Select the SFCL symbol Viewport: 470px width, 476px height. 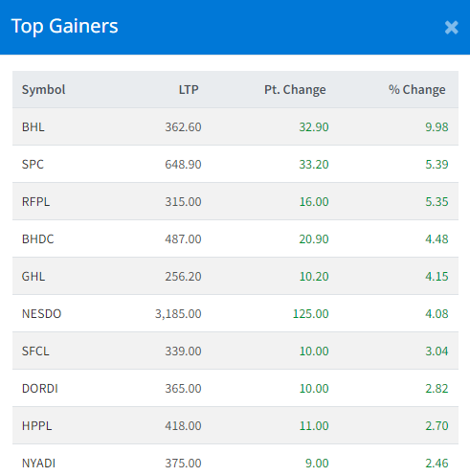coord(35,351)
